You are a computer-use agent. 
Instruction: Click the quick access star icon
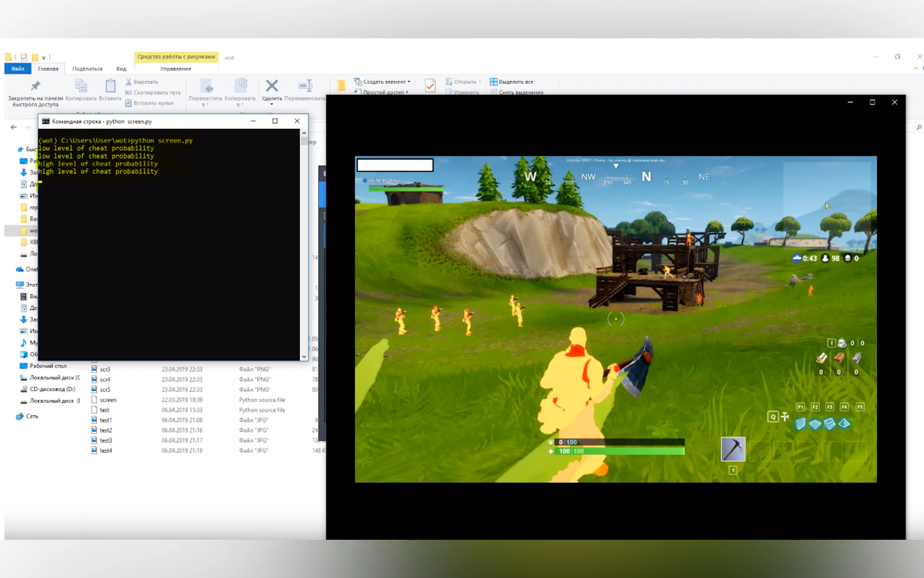(x=21, y=149)
